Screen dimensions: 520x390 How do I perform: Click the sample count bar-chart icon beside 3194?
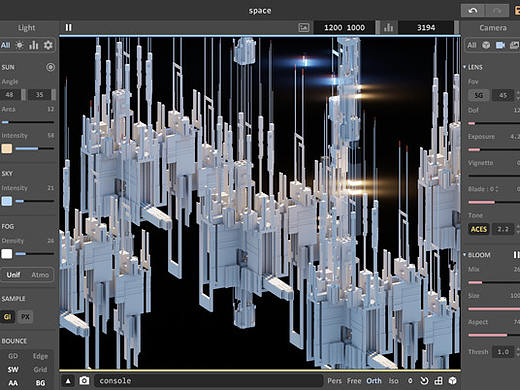pyautogui.click(x=388, y=28)
